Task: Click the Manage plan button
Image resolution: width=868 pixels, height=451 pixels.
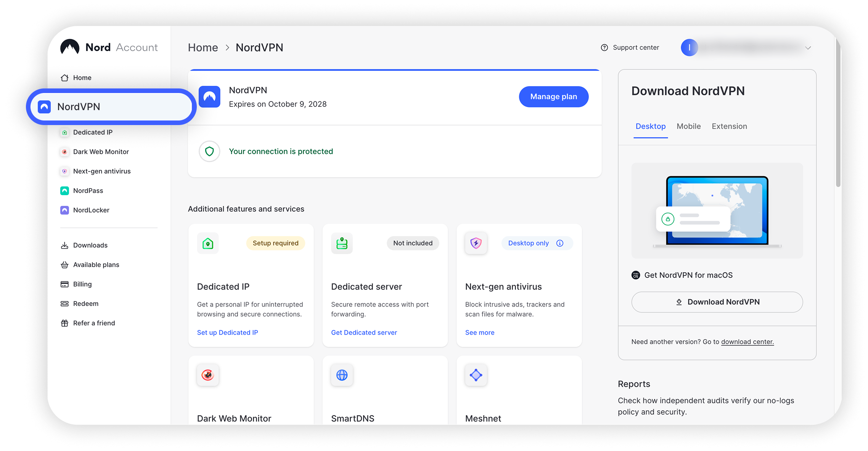Action: point(553,97)
